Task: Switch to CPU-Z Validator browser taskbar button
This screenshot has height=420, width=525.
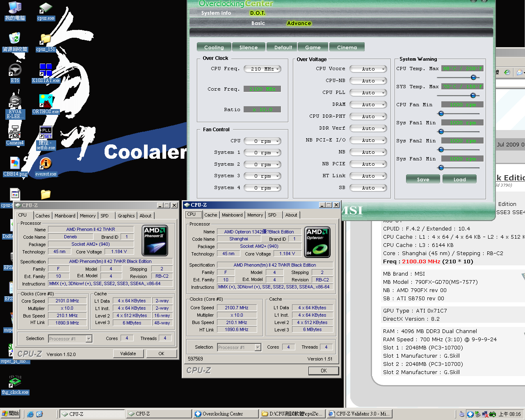Action: click(x=359, y=414)
